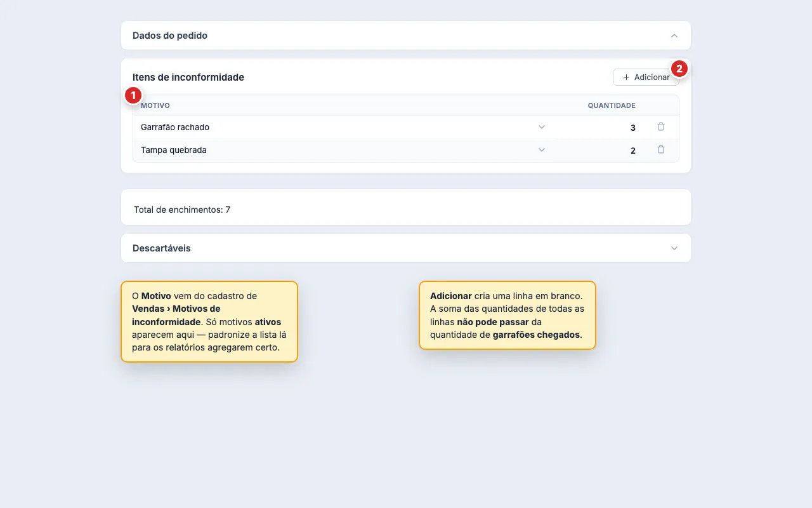Click the Total de enchimentos: 7 text

pos(182,210)
